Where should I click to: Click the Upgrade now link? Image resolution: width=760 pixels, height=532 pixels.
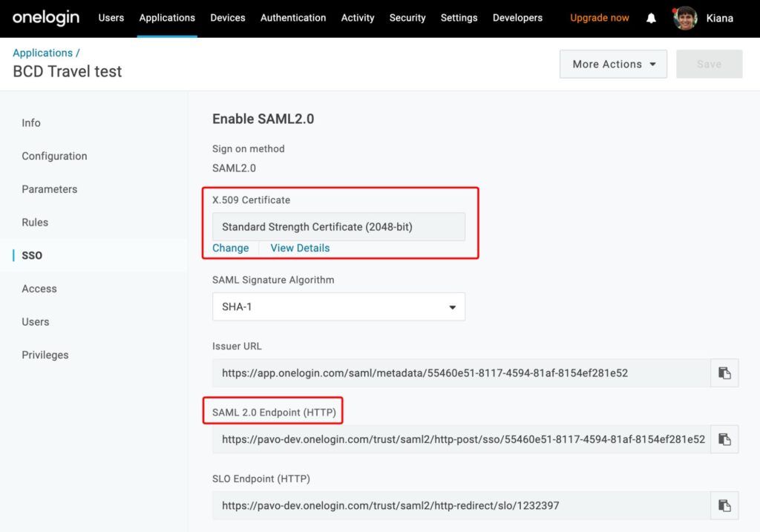[599, 17]
